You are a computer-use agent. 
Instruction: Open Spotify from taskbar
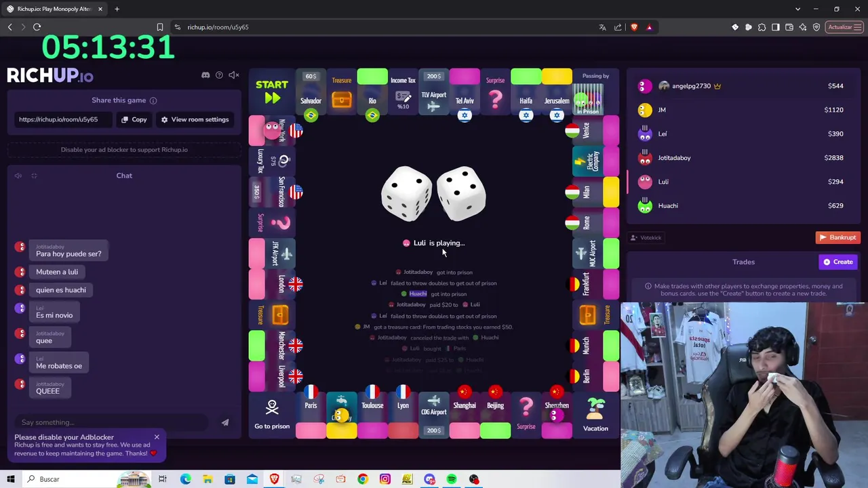pos(452,479)
